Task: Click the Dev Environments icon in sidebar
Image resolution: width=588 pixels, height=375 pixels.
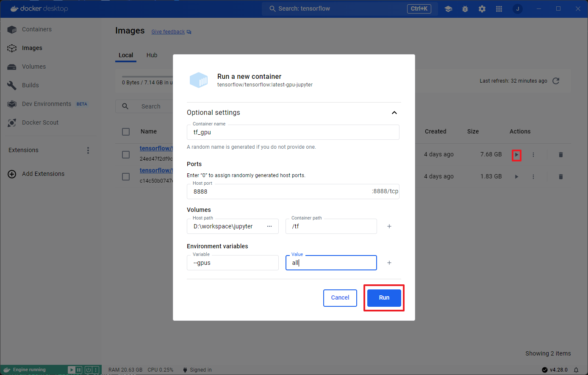Action: 12,104
